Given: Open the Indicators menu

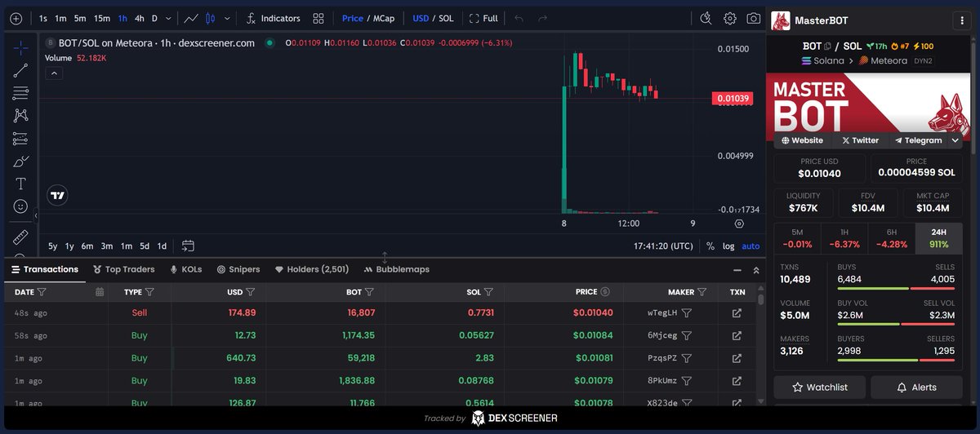Looking at the screenshot, I should (273, 18).
